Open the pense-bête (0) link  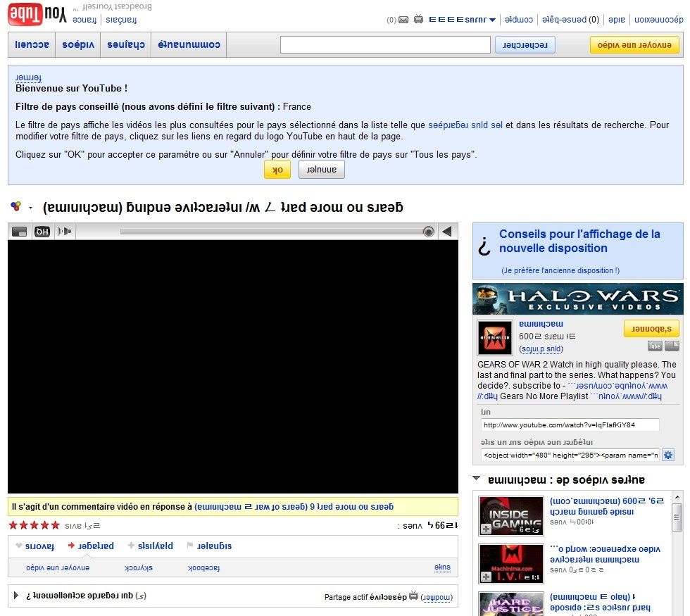click(571, 20)
